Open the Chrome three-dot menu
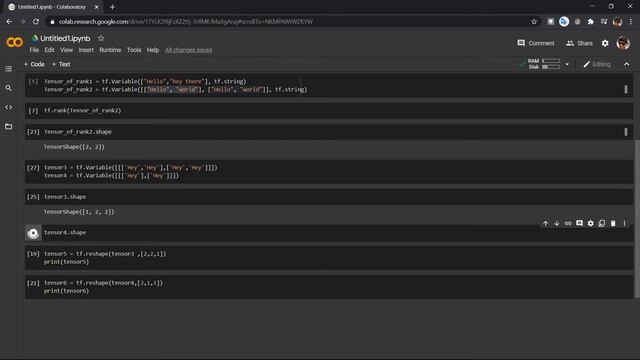640x360 pixels. tap(631, 22)
